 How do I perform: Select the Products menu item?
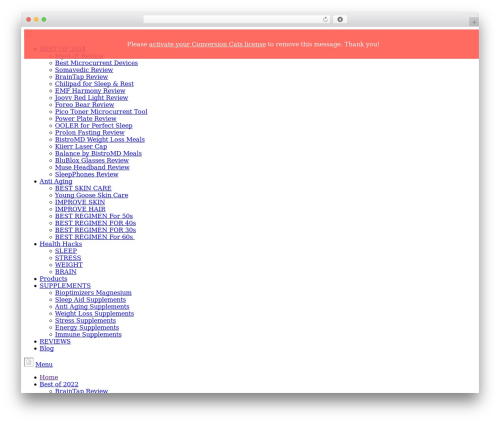[53, 279]
